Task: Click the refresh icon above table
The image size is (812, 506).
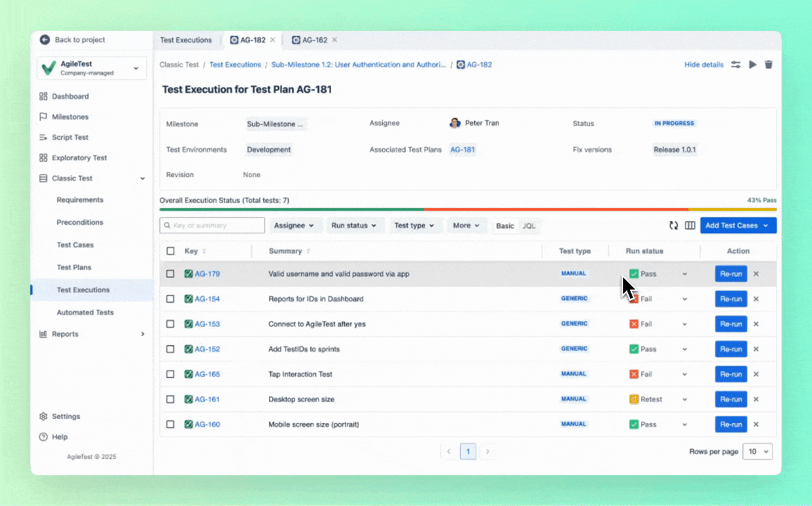Action: [674, 226]
